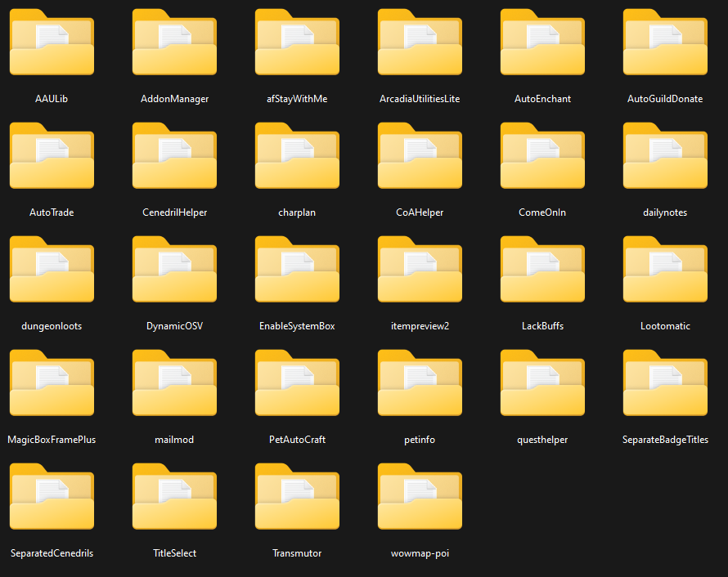728x577 pixels.
Task: Select the AutoTrade folder
Action: point(52,157)
